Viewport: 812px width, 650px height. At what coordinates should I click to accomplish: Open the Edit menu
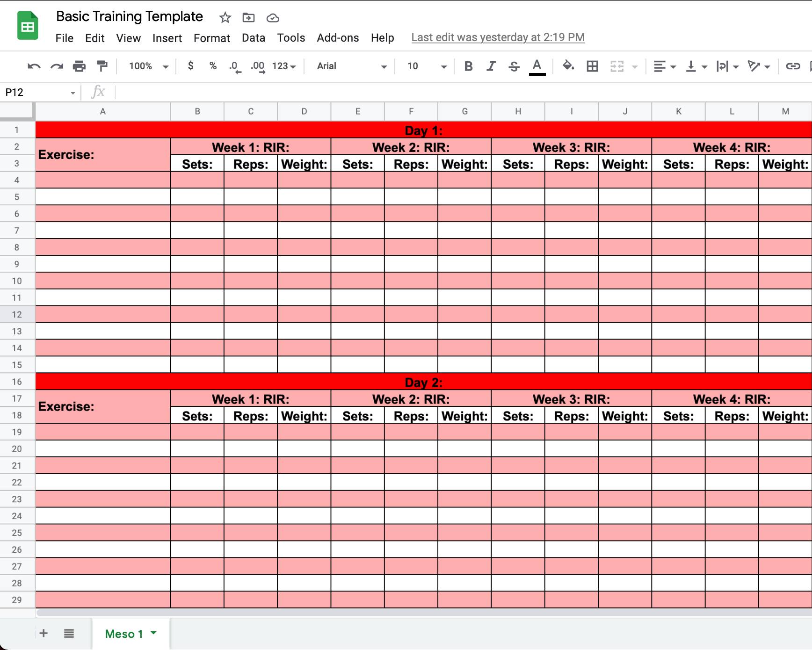94,38
